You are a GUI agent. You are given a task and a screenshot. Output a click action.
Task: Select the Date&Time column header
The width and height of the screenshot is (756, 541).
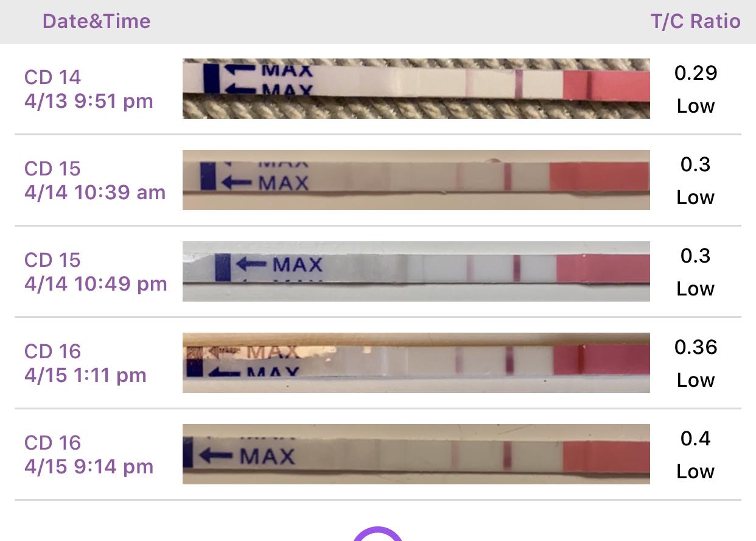coord(96,21)
